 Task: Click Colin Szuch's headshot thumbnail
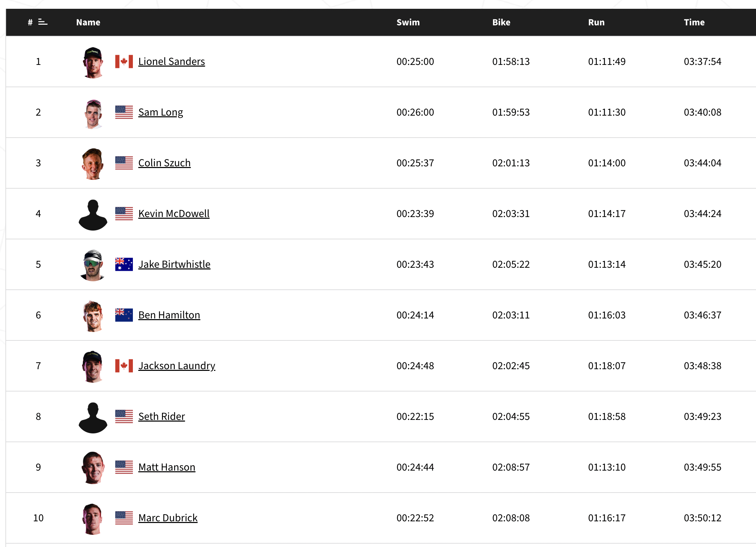pos(93,164)
